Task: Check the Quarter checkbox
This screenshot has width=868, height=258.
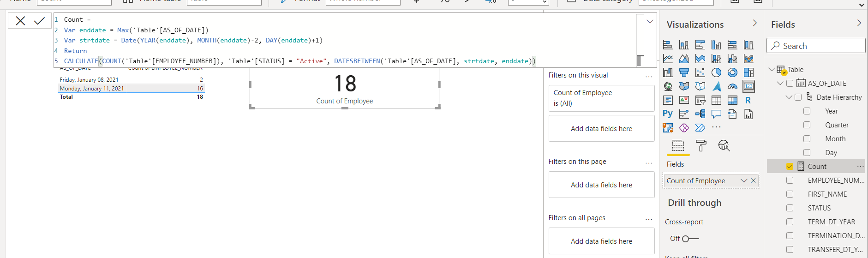Action: click(807, 125)
